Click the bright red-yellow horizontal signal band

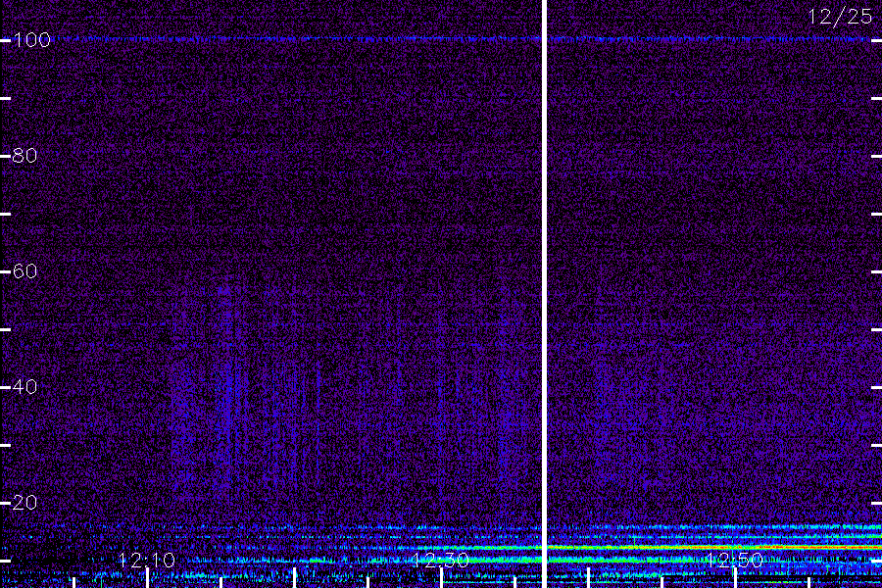coord(714,547)
